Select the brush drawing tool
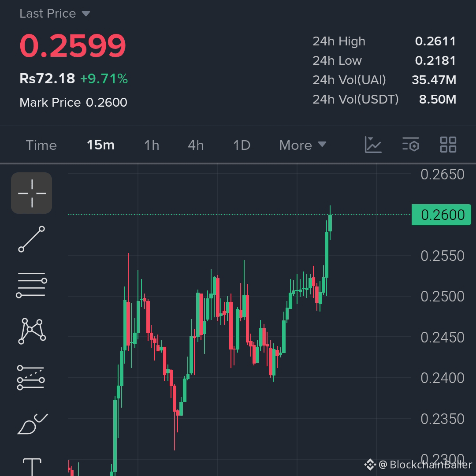 [32, 424]
